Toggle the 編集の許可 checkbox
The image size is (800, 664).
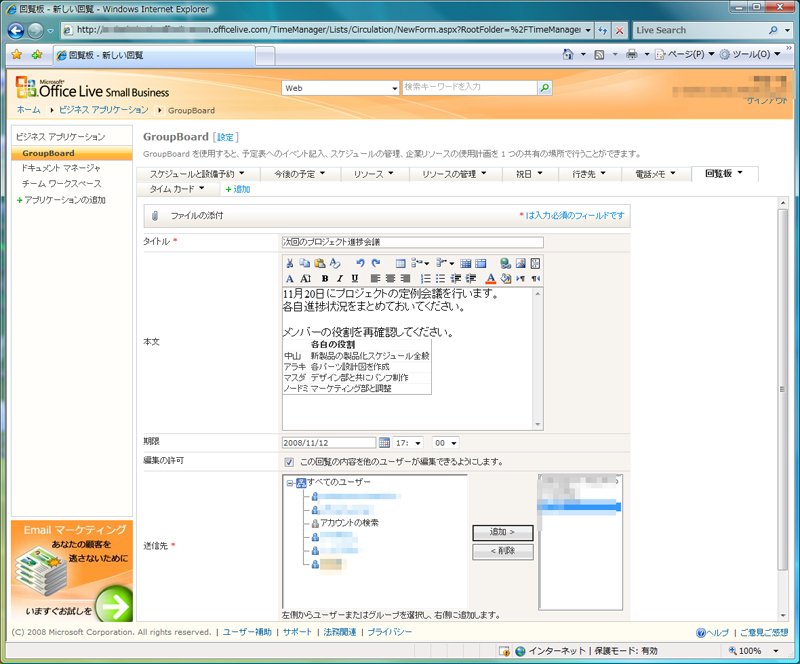pyautogui.click(x=289, y=462)
